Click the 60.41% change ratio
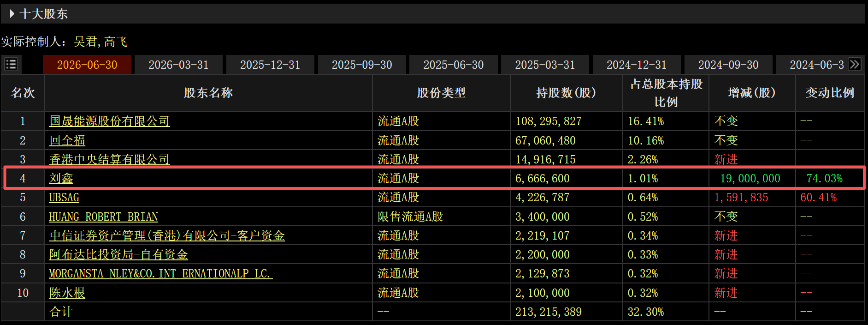The width and height of the screenshot is (868, 325). [819, 198]
